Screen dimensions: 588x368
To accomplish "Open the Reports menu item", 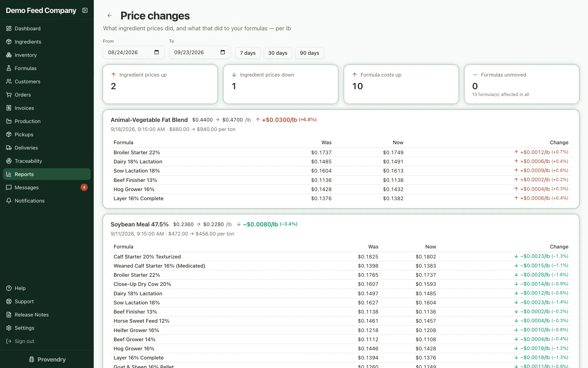I will (47, 174).
